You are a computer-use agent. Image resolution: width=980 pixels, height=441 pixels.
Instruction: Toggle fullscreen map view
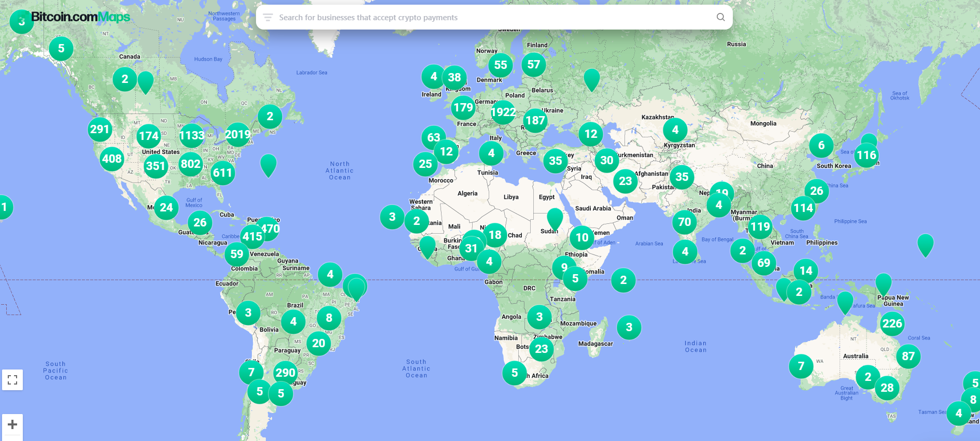[x=12, y=379]
